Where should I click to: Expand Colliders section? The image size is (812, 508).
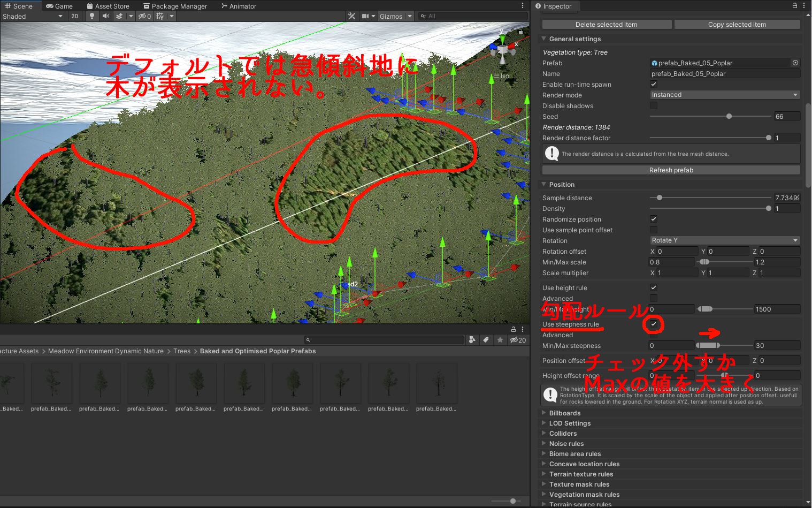(543, 433)
